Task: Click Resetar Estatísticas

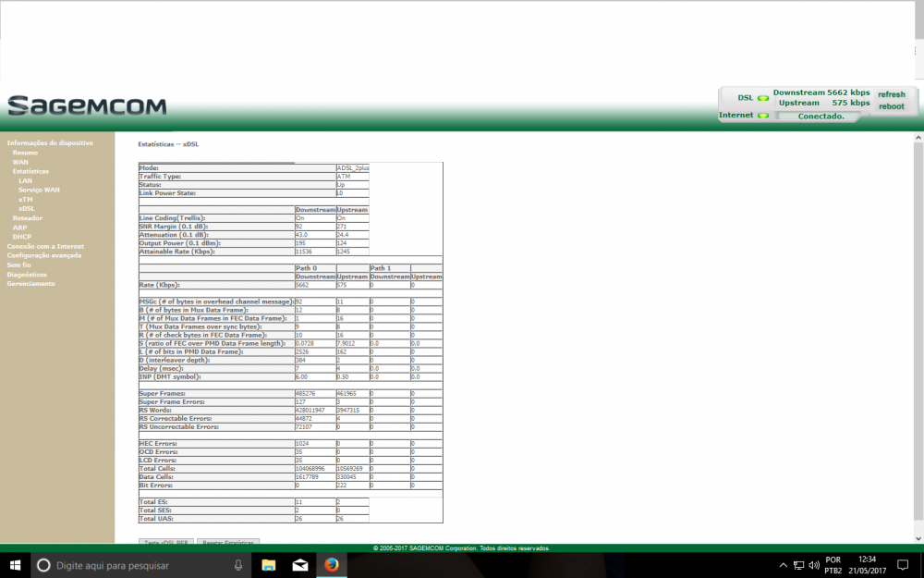Action: pyautogui.click(x=227, y=542)
